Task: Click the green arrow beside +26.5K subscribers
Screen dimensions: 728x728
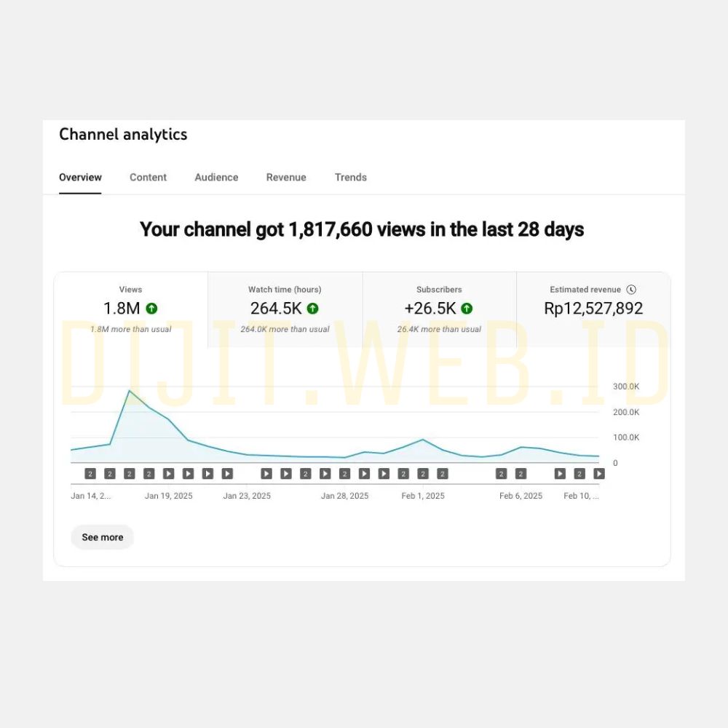Action: click(467, 309)
